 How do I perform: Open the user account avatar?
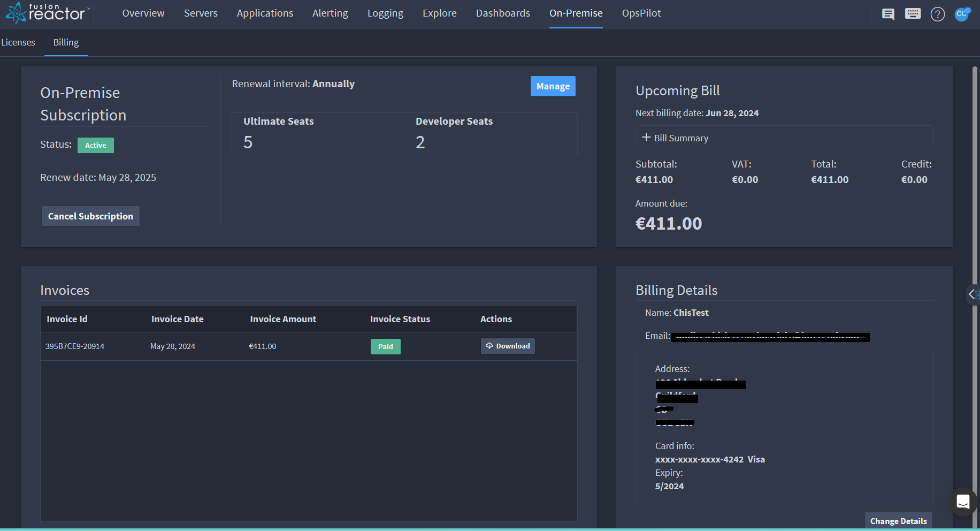(x=962, y=14)
